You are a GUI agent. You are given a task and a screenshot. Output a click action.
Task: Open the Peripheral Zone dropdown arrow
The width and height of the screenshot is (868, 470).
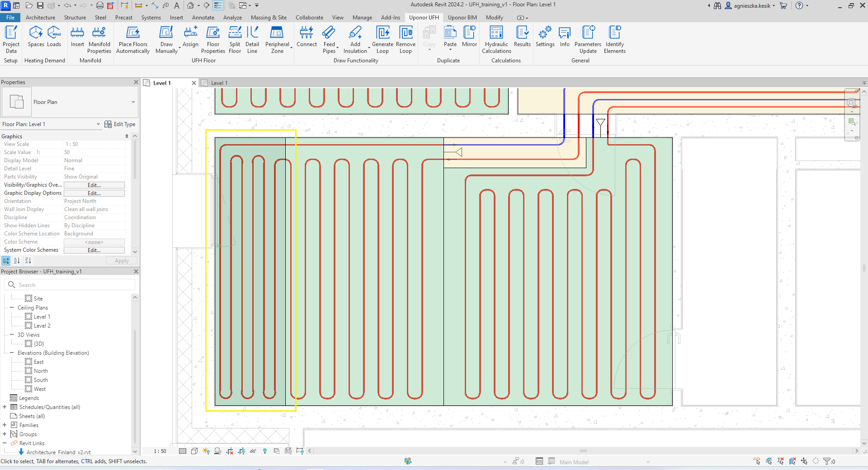pos(291,47)
